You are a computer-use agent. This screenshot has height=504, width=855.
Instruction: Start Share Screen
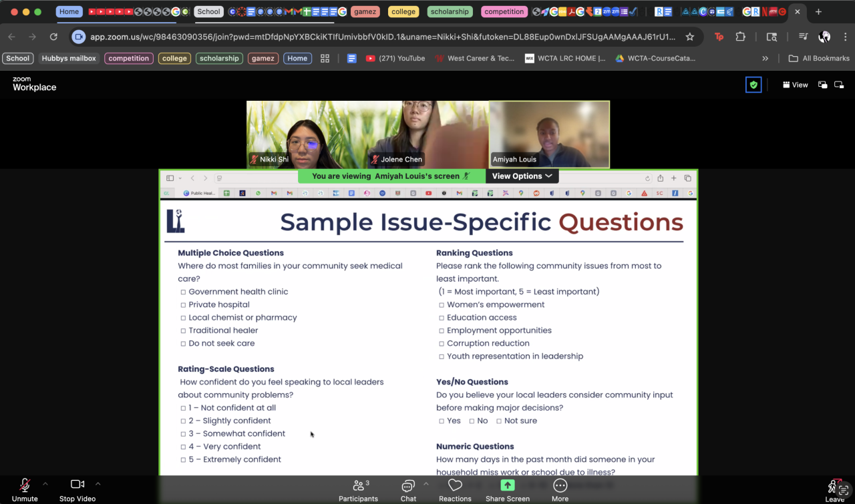(508, 489)
